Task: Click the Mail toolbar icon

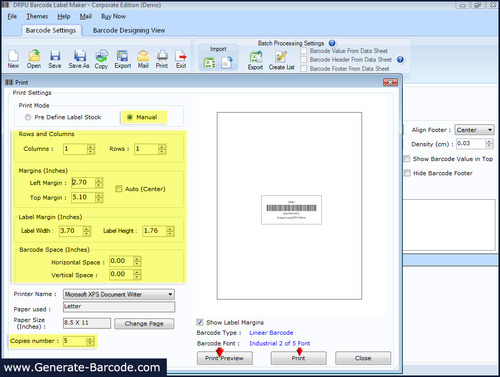Action: 143,59
